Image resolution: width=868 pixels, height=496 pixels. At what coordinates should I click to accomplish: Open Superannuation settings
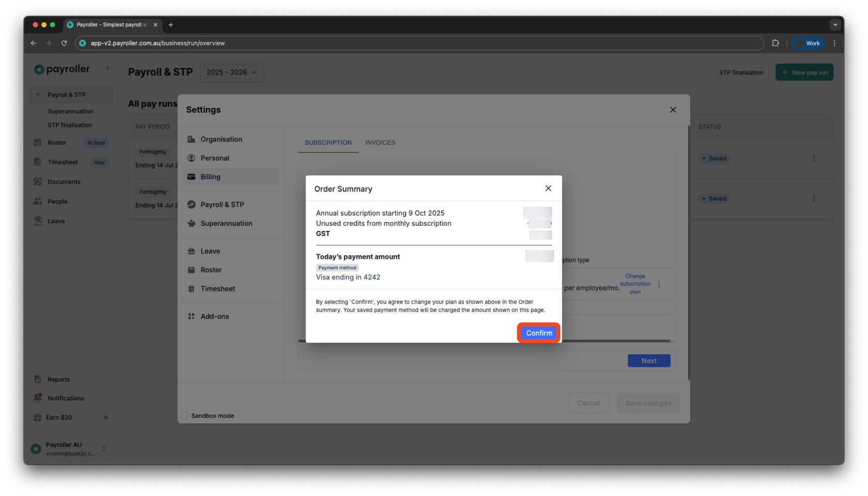(x=226, y=223)
